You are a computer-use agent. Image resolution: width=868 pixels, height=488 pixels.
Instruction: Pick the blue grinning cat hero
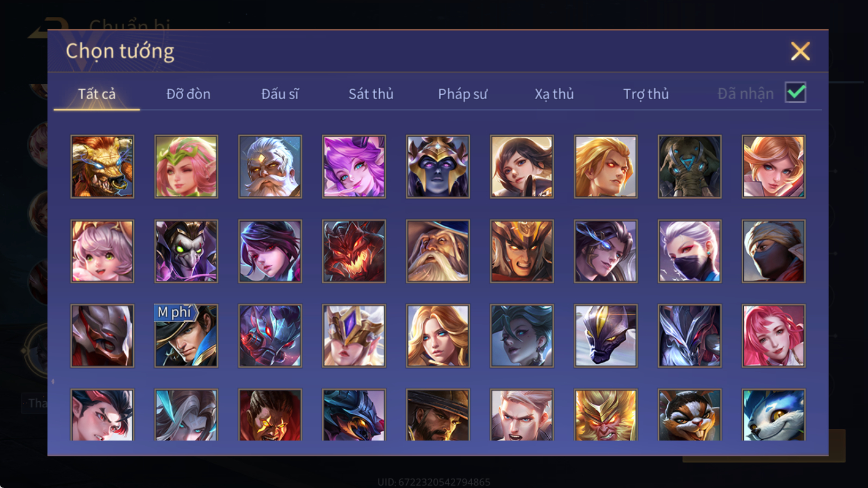pos(774,415)
